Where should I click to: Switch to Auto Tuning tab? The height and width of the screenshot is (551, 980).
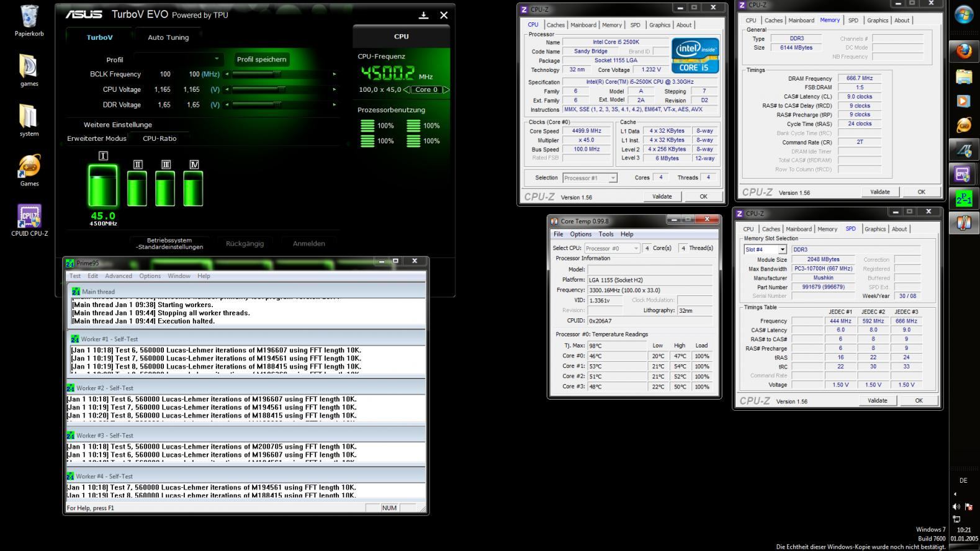click(x=168, y=37)
